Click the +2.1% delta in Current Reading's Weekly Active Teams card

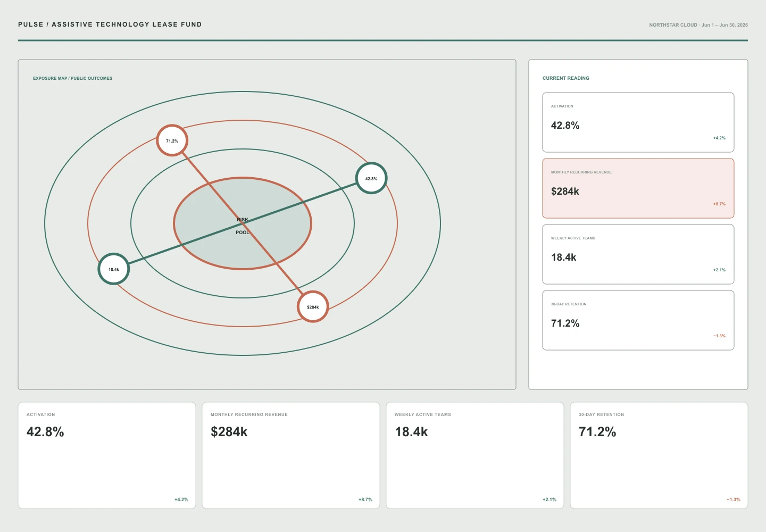719,270
